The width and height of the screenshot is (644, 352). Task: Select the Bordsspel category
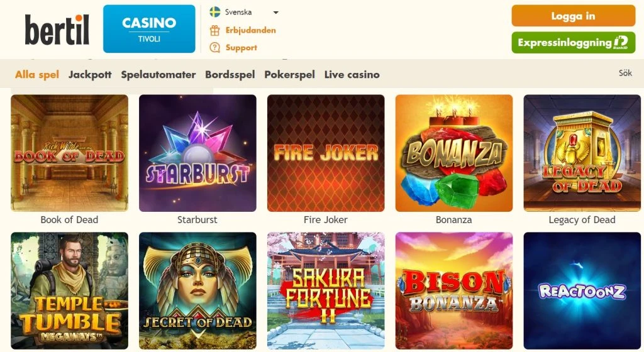click(x=230, y=75)
